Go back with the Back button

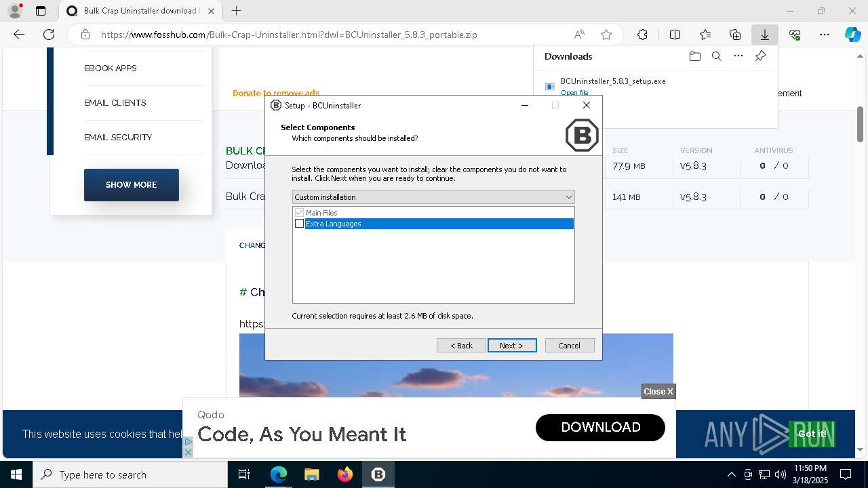click(x=461, y=346)
